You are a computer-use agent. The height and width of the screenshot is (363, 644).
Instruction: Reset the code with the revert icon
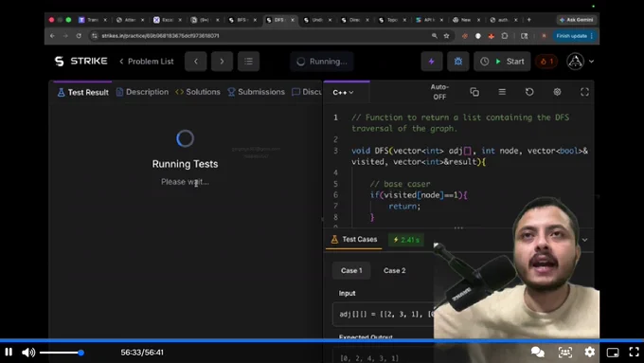[x=529, y=92]
